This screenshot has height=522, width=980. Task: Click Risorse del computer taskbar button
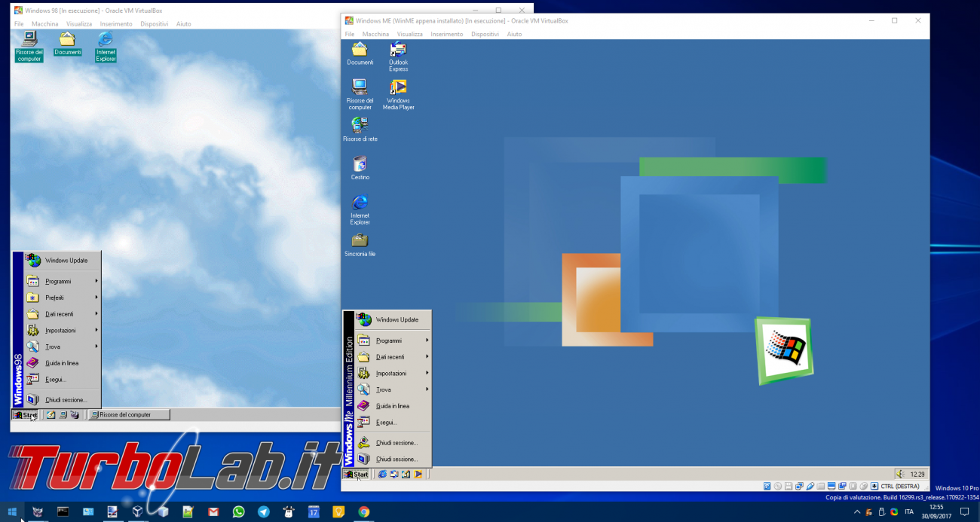click(x=128, y=415)
